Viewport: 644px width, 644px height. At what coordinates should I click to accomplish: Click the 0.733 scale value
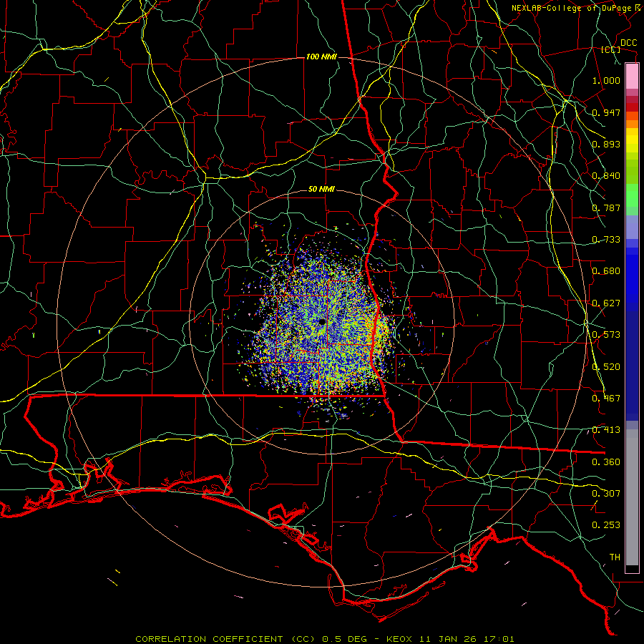click(606, 240)
